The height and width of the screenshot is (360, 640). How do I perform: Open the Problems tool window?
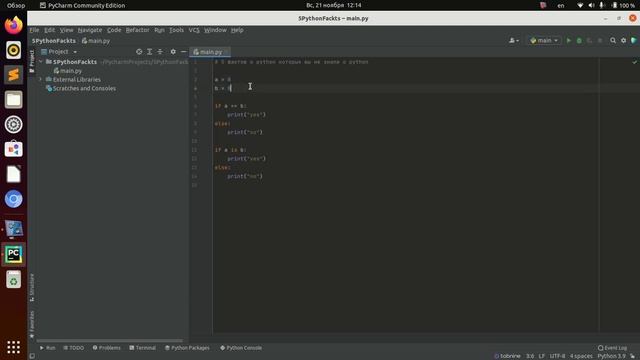tap(107, 348)
